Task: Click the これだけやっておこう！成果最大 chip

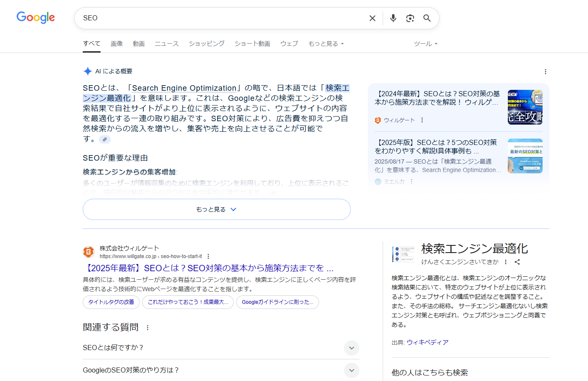Action: click(x=188, y=302)
